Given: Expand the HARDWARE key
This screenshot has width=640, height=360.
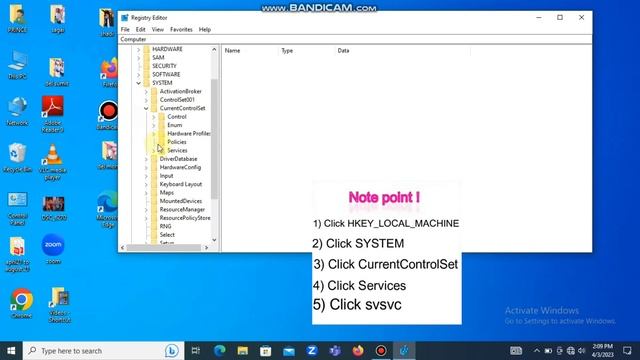Looking at the screenshot, I should 138,49.
